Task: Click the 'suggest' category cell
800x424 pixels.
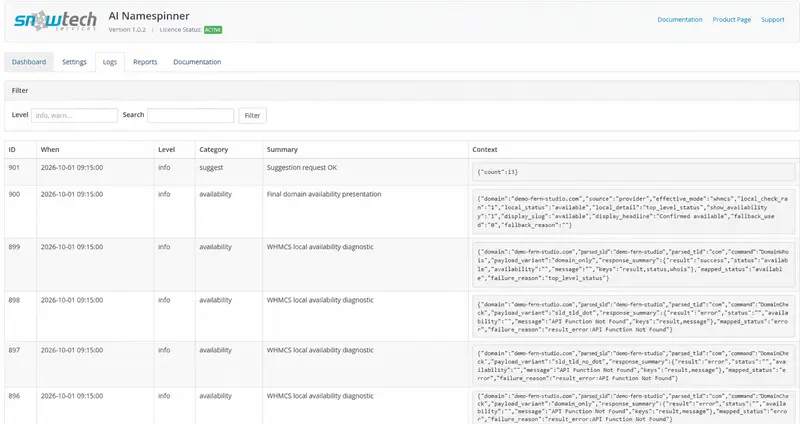Action: coord(211,167)
